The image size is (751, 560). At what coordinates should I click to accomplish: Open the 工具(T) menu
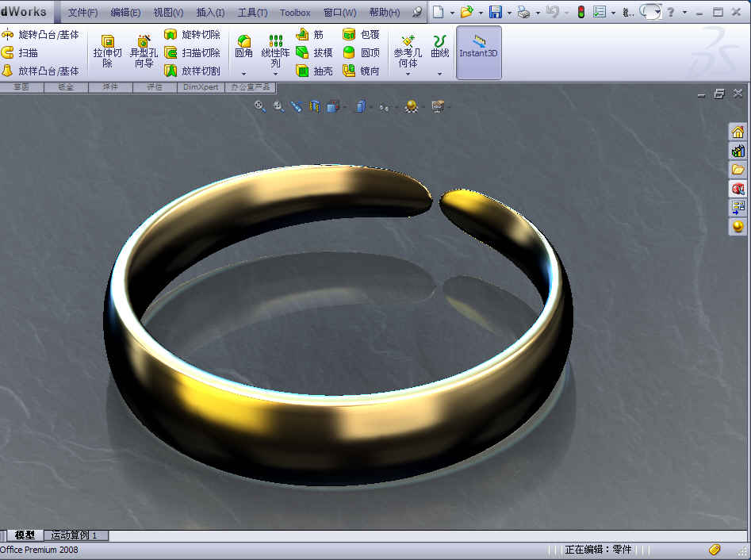(252, 13)
